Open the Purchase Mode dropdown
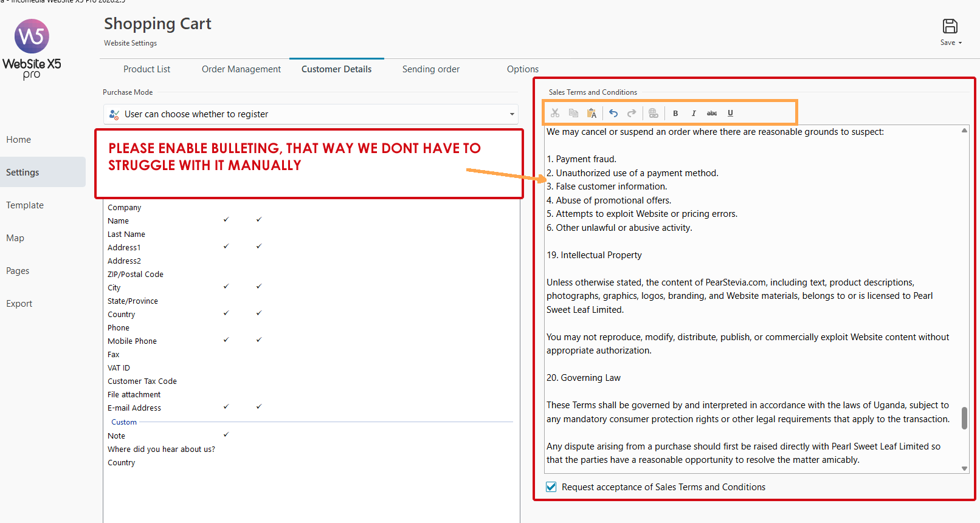 pyautogui.click(x=311, y=114)
